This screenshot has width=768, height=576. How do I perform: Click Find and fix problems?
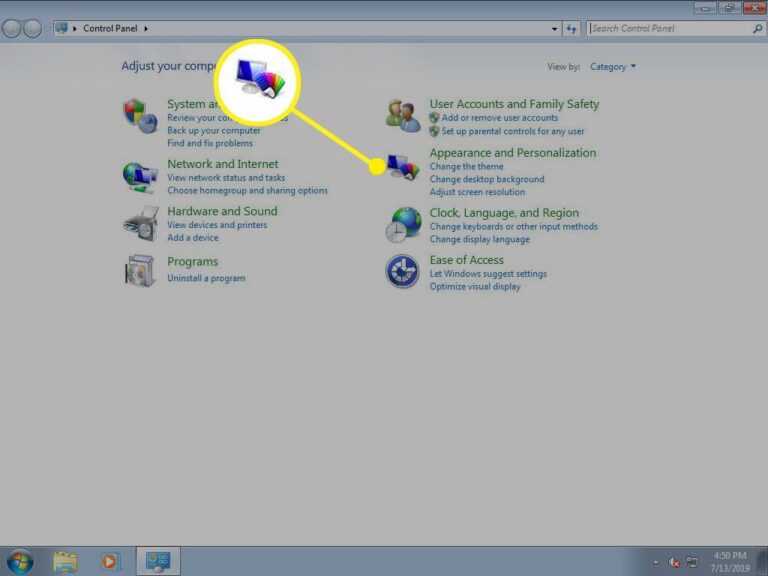(210, 144)
